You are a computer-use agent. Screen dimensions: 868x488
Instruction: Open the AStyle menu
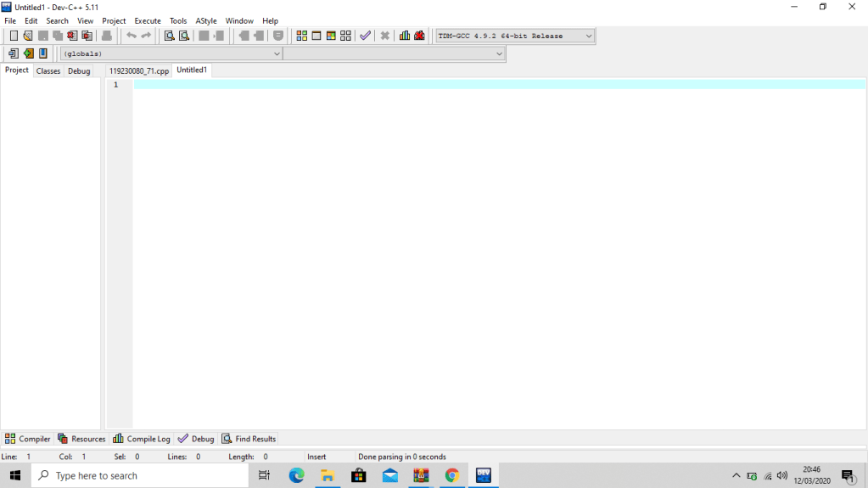pyautogui.click(x=206, y=20)
